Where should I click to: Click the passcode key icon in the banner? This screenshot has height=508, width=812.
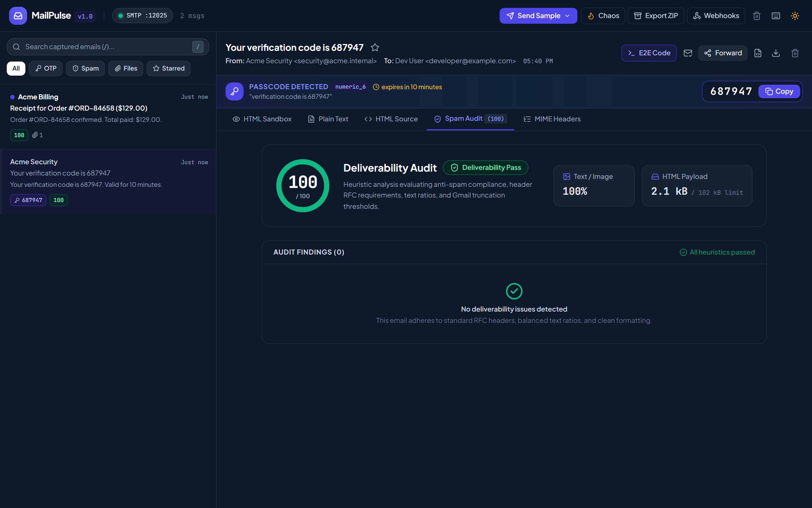[x=235, y=91]
